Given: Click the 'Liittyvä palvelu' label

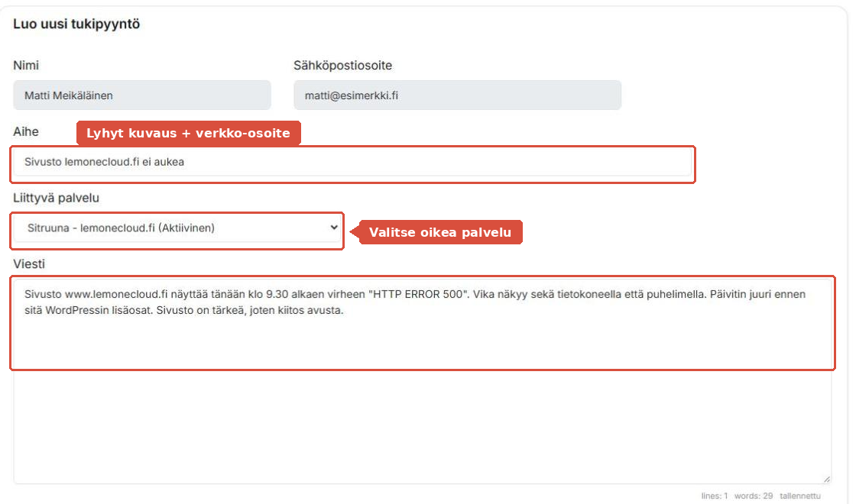Looking at the screenshot, I should [x=57, y=198].
